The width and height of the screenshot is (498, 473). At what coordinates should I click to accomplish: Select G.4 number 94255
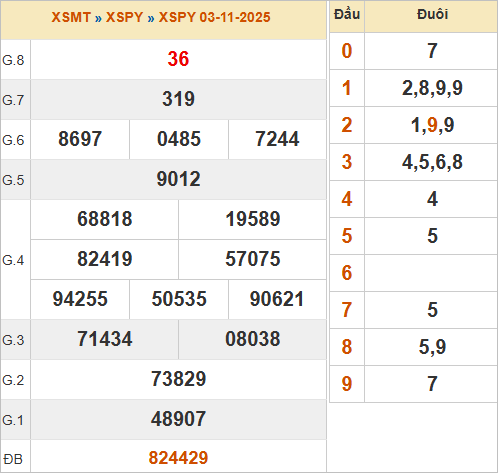pos(80,299)
